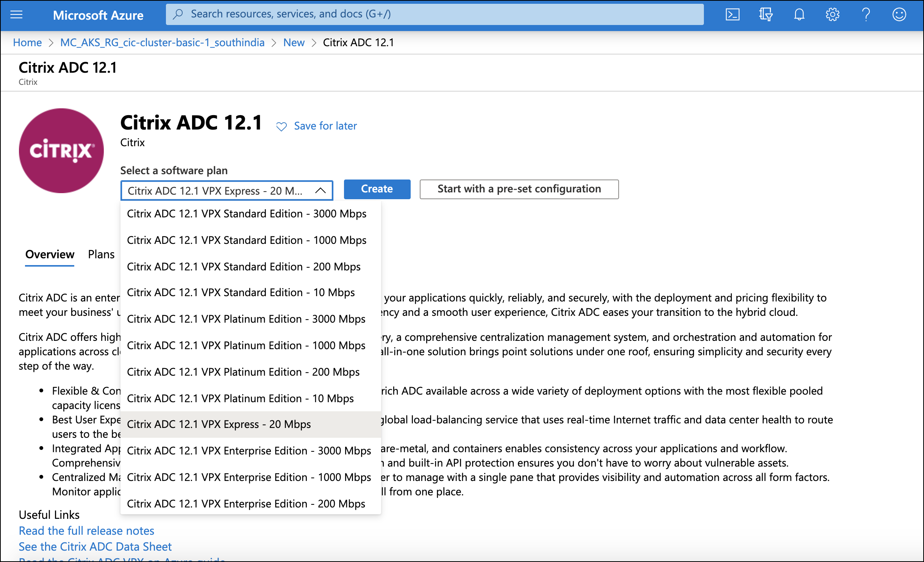Select VPX Standard Edition - 10 Mbps
The width and height of the screenshot is (924, 562).
pos(250,292)
